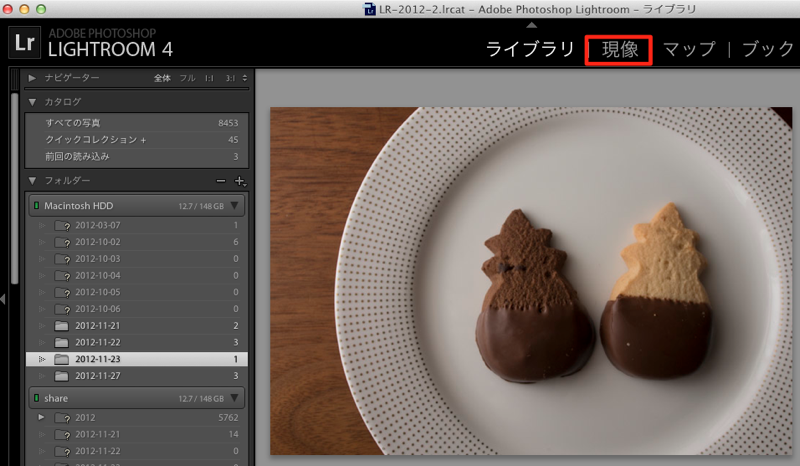The width and height of the screenshot is (800, 466).
Task: Click the share volume header
Action: [136, 398]
